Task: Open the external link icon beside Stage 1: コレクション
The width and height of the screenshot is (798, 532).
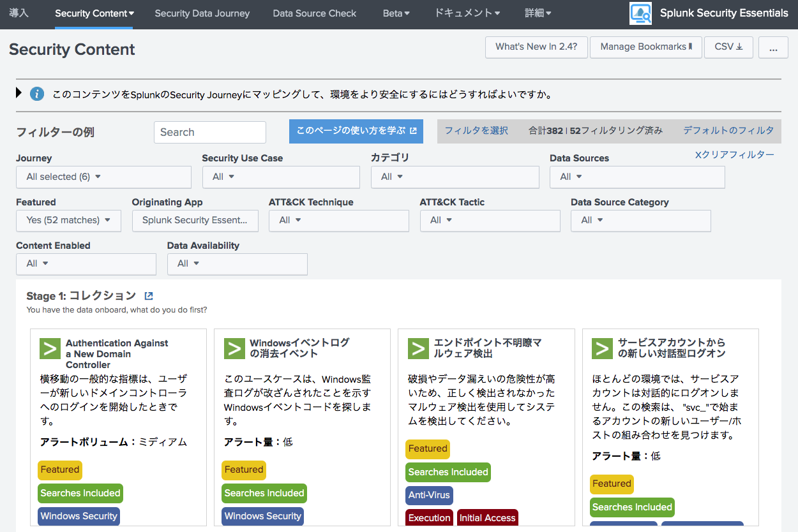Action: pyautogui.click(x=148, y=295)
